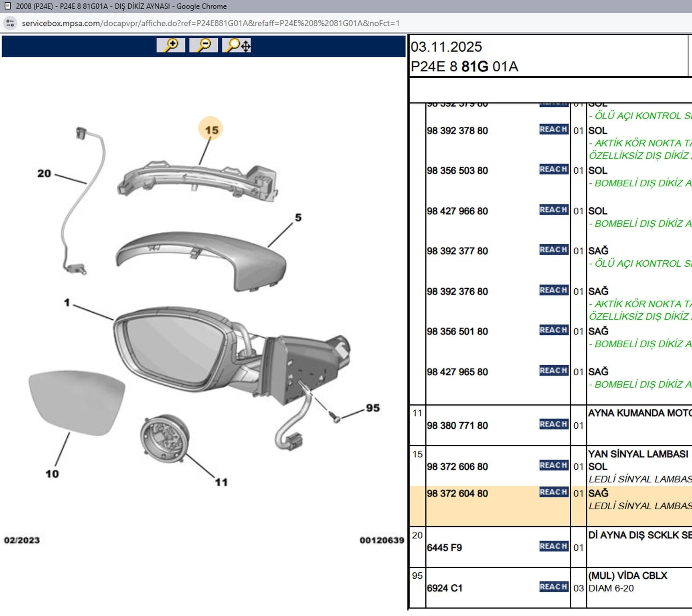
Task: Show REACH badge of 98 427 966 80
Action: [x=554, y=210]
